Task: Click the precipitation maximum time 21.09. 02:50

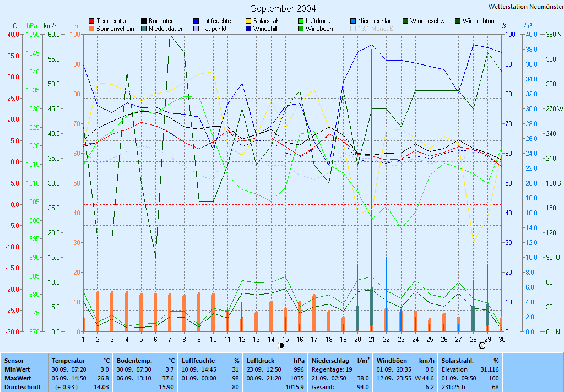Action: 329,378
